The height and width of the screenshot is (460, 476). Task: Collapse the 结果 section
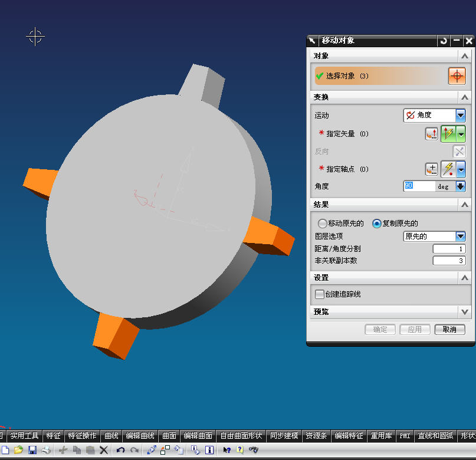tap(464, 205)
